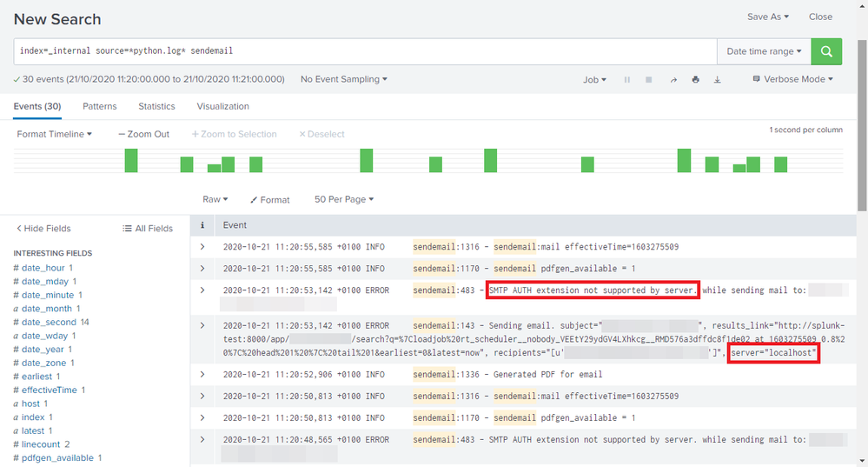The height and width of the screenshot is (467, 868).
Task: Expand the first sendemail:1316 event row
Action: click(202, 247)
